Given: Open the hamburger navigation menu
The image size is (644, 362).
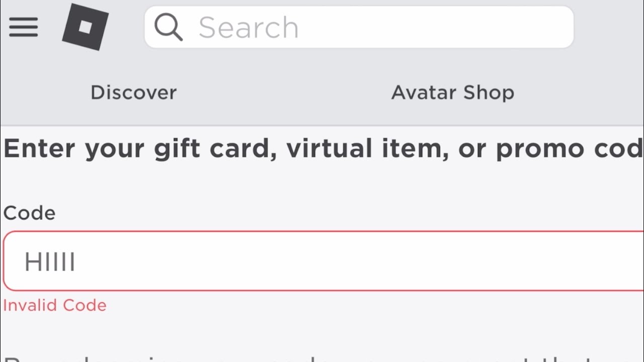Looking at the screenshot, I should (23, 27).
